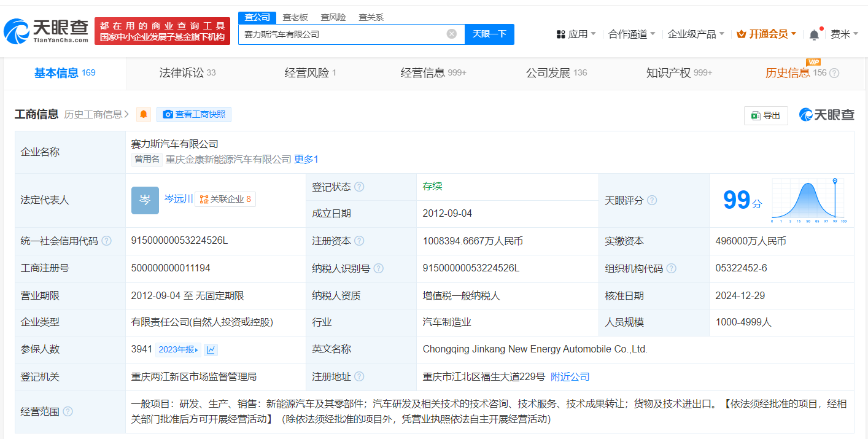This screenshot has width=868, height=439.
Task: Expand the 企业级产品 menu
Action: [696, 34]
